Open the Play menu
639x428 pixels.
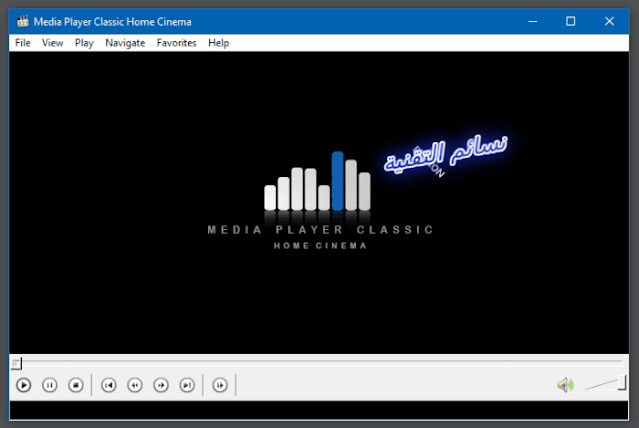(x=84, y=43)
